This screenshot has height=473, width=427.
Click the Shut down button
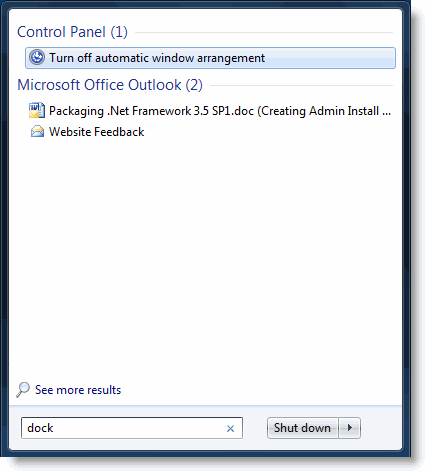point(302,428)
